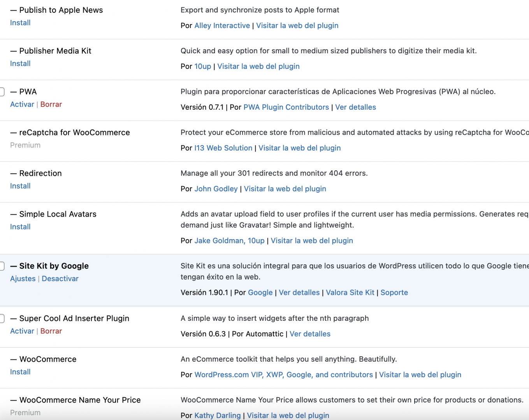
Task: Install Simple Local Avatars plugin
Action: [x=20, y=227]
